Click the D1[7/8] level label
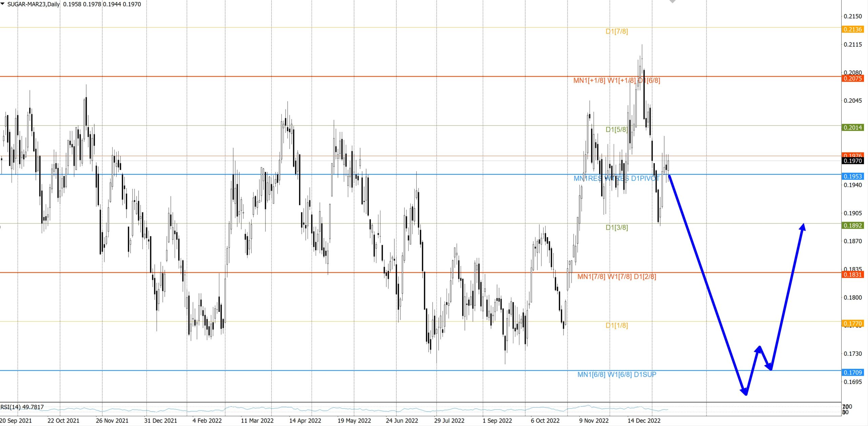868x426 pixels. [616, 32]
